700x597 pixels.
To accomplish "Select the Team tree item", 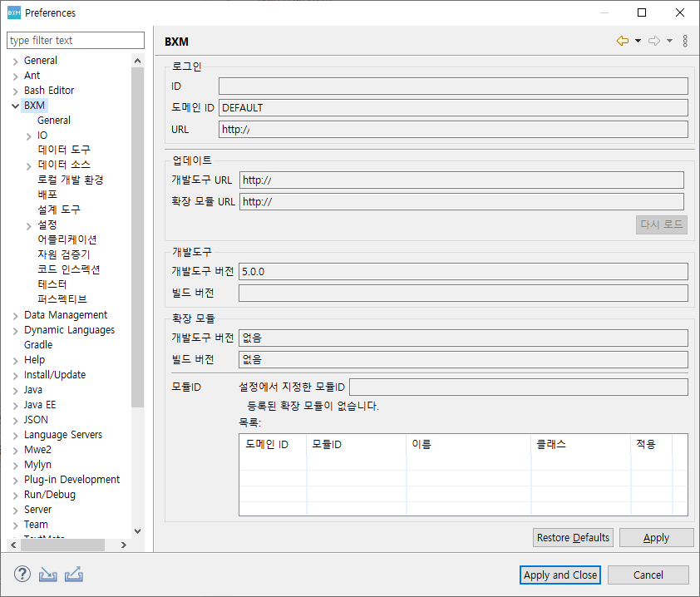I will point(36,525).
